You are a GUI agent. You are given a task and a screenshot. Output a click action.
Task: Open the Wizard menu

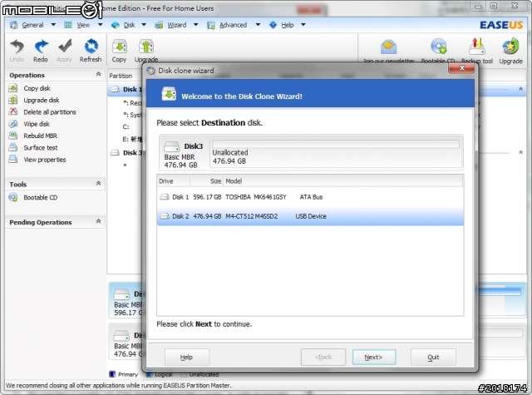[x=177, y=25]
